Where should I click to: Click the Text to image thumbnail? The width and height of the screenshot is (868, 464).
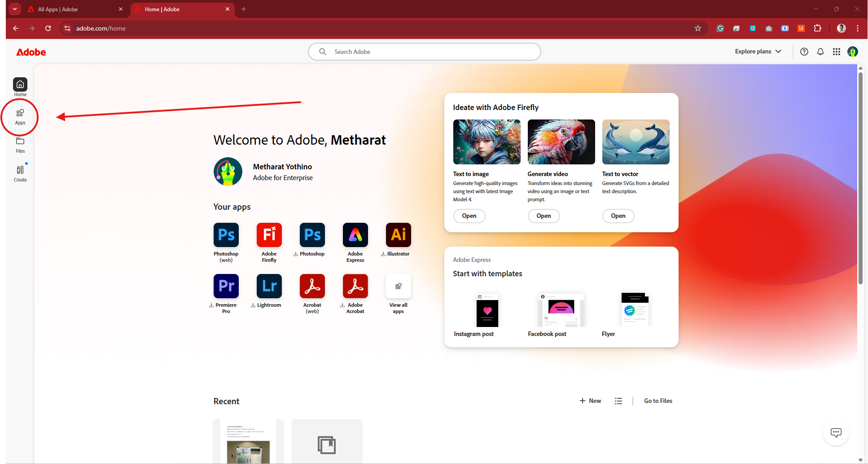tap(487, 142)
